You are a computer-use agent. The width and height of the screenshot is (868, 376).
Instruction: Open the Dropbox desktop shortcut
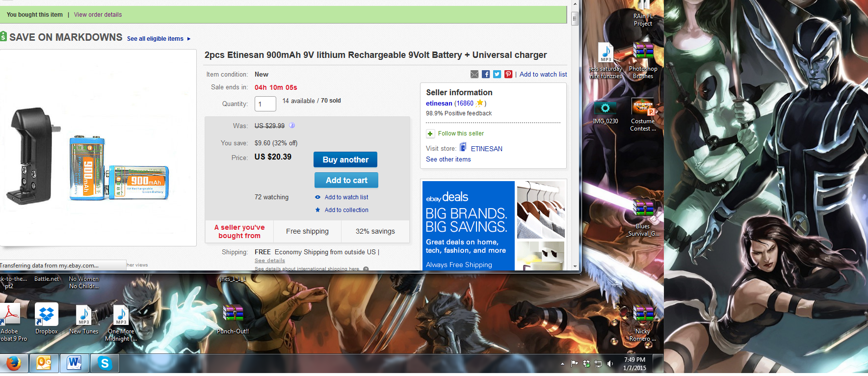tap(47, 319)
